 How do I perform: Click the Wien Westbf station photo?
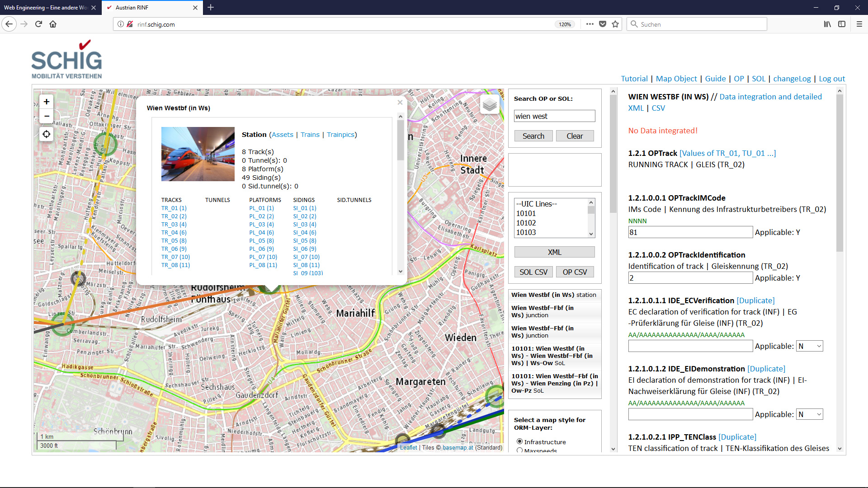(x=198, y=154)
